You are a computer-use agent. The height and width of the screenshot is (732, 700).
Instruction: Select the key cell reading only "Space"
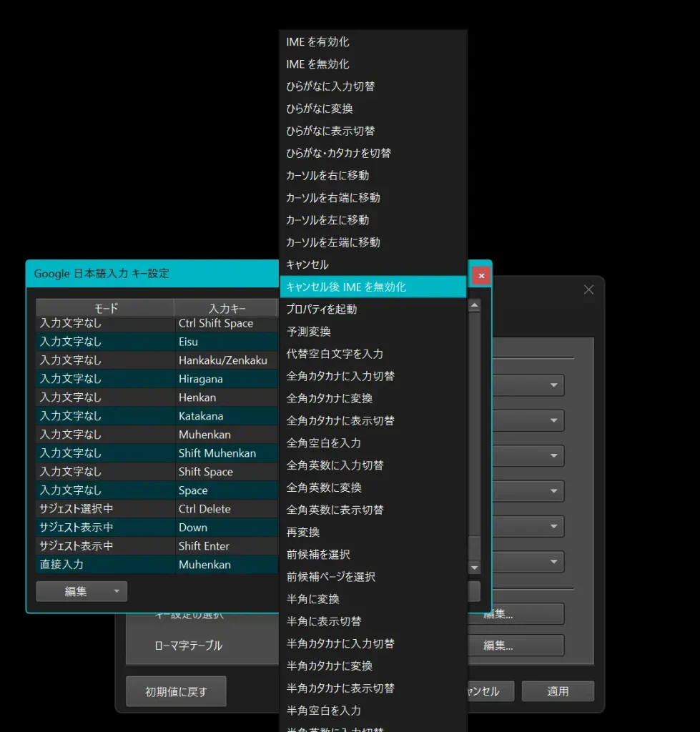[227, 490]
